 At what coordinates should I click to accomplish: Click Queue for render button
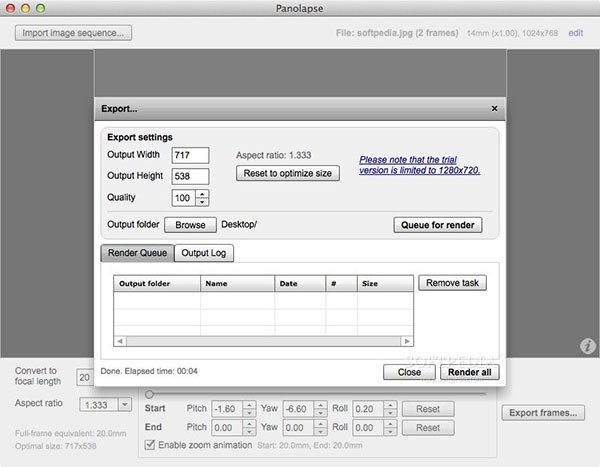tap(438, 225)
